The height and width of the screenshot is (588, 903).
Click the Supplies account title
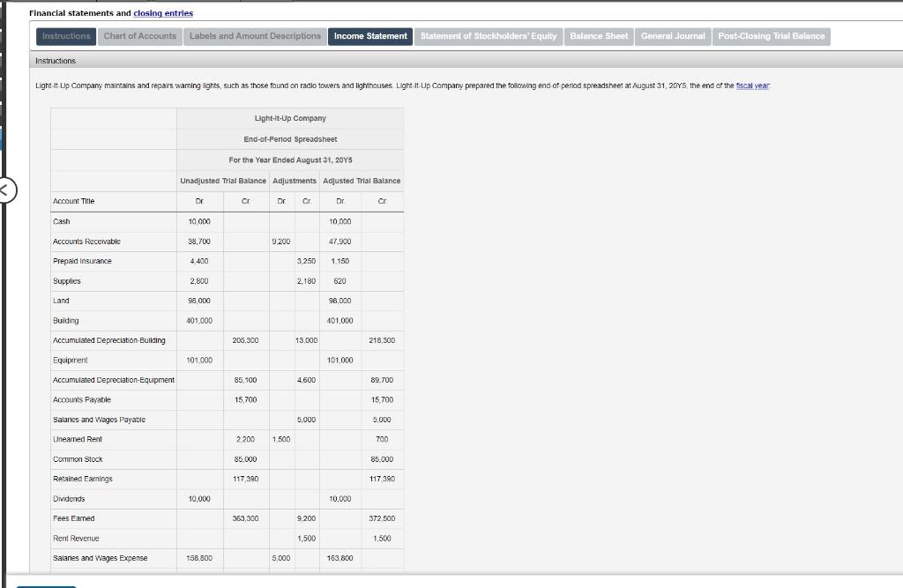pos(67,281)
